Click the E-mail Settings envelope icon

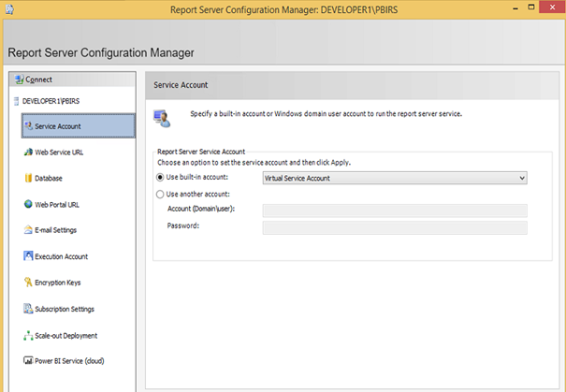[28, 230]
